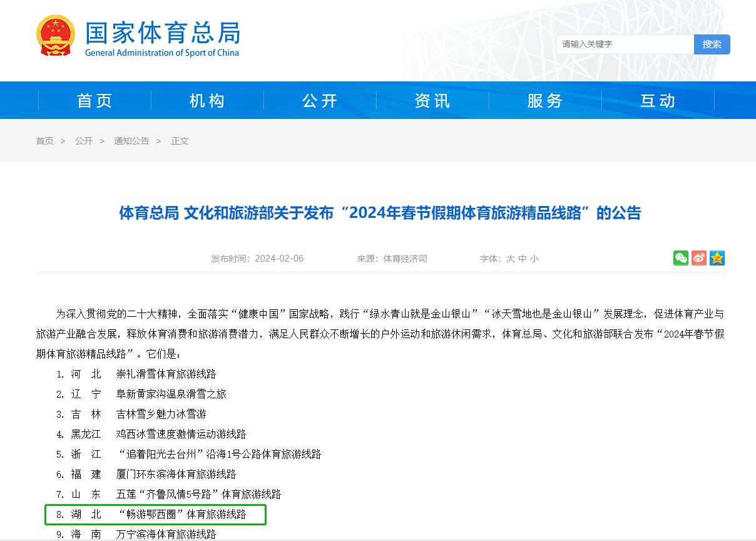Go to 首页 in the breadcrumb

click(44, 141)
